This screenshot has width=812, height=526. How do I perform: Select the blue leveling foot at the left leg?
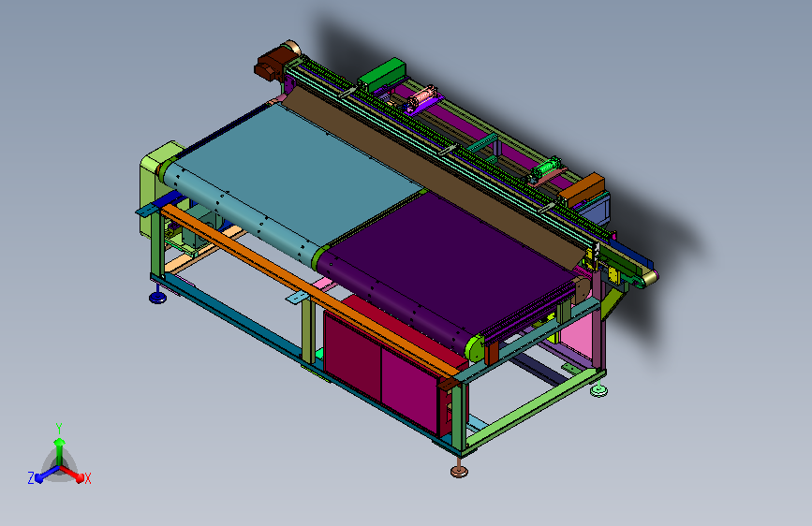pyautogui.click(x=157, y=297)
